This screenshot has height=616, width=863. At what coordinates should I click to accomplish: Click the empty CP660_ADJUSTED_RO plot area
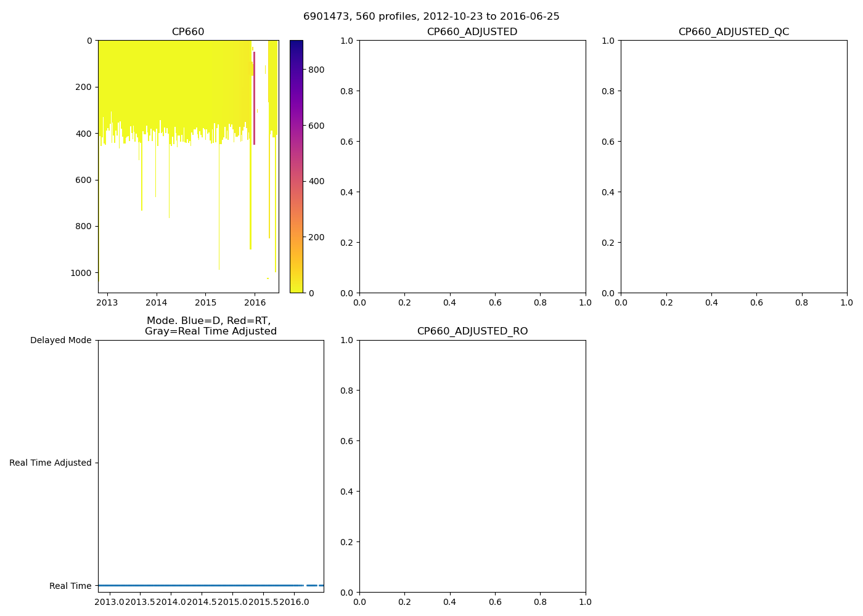point(472,466)
